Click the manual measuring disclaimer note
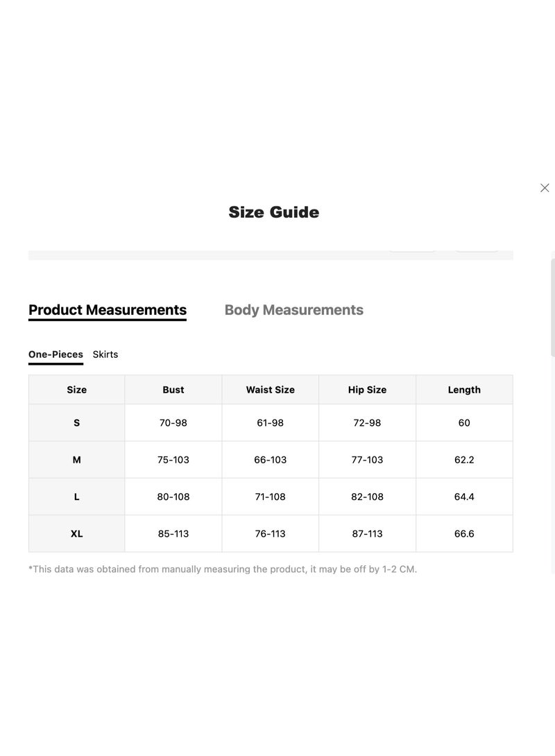 click(x=223, y=569)
